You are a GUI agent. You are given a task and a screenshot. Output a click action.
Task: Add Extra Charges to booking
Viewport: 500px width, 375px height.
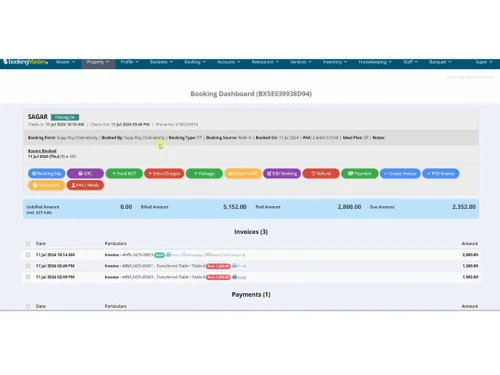[164, 173]
